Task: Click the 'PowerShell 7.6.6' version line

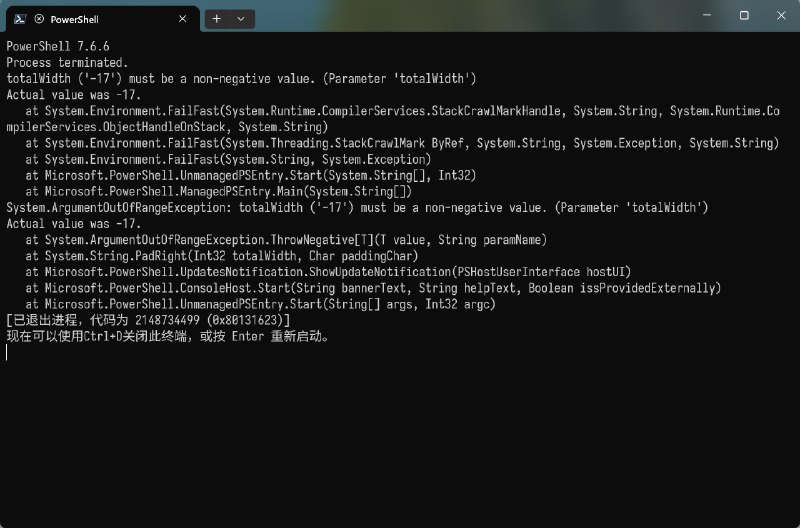Action: [x=58, y=46]
